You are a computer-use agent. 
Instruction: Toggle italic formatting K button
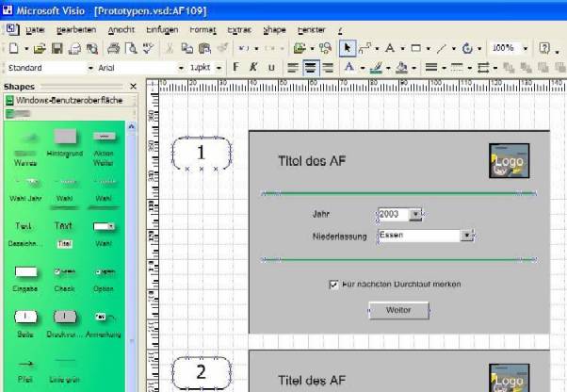tap(253, 67)
